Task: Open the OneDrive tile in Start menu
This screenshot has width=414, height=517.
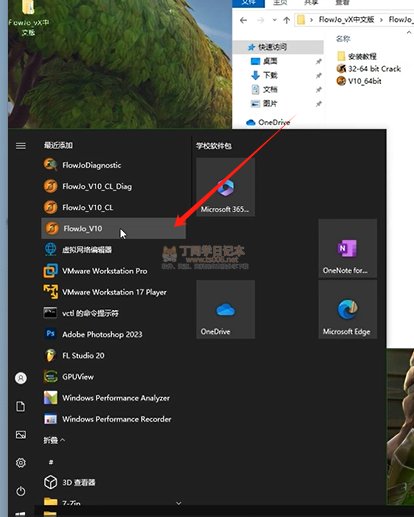Action: 226,309
